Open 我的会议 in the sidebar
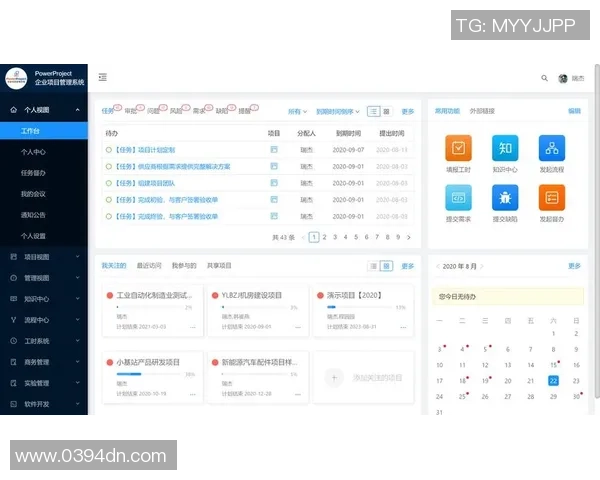This screenshot has height=480, width=600. click(x=33, y=193)
